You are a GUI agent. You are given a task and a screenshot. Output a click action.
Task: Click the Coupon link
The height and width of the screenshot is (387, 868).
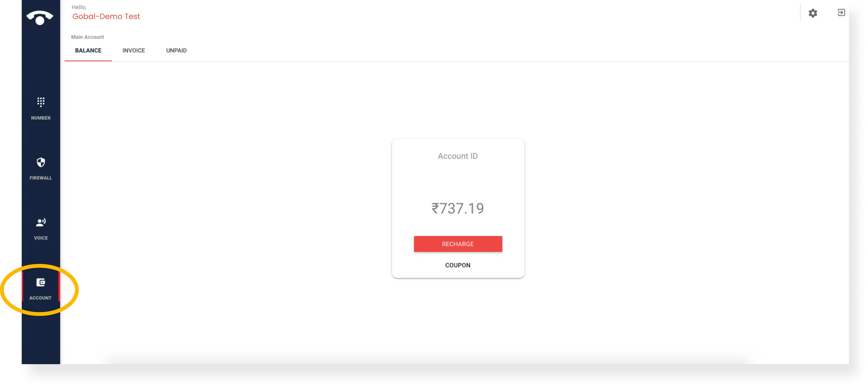[458, 265]
